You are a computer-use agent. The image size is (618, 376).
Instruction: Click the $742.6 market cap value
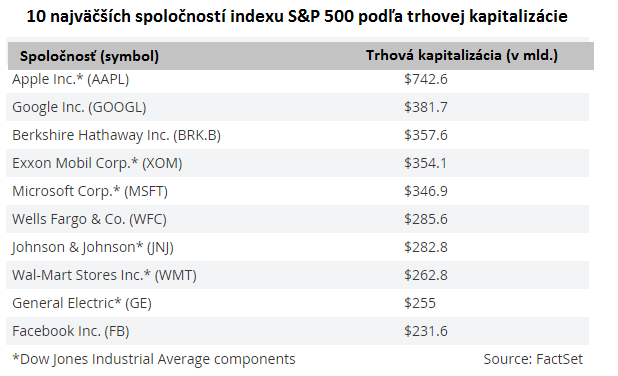pos(426,79)
